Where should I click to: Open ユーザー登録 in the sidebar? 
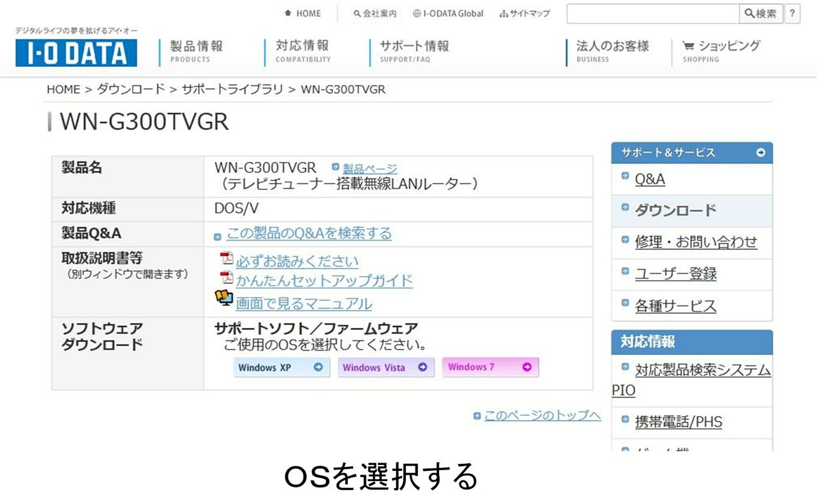point(676,274)
